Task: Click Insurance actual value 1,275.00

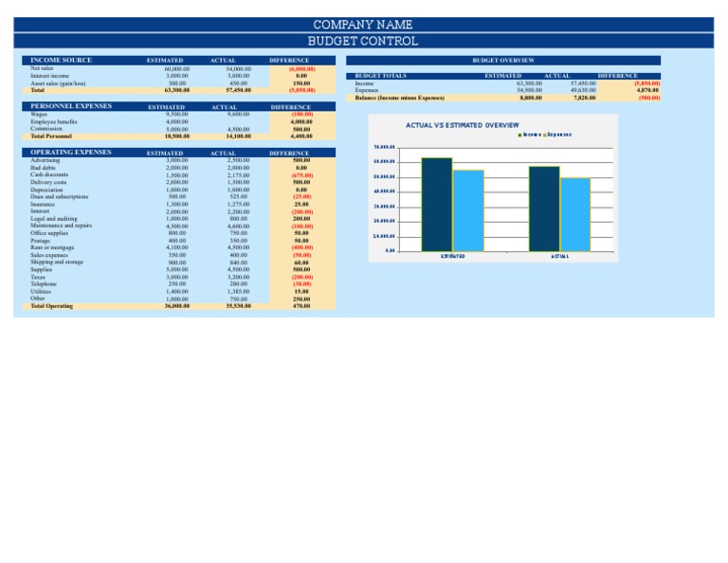Action: (x=239, y=204)
